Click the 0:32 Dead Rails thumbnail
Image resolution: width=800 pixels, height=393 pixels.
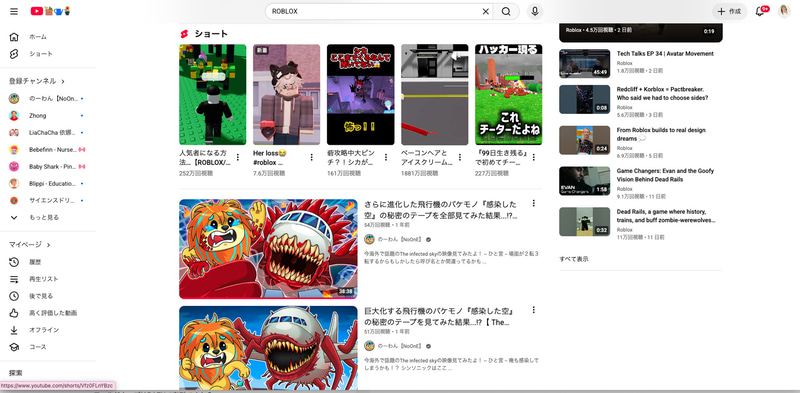[x=585, y=222]
